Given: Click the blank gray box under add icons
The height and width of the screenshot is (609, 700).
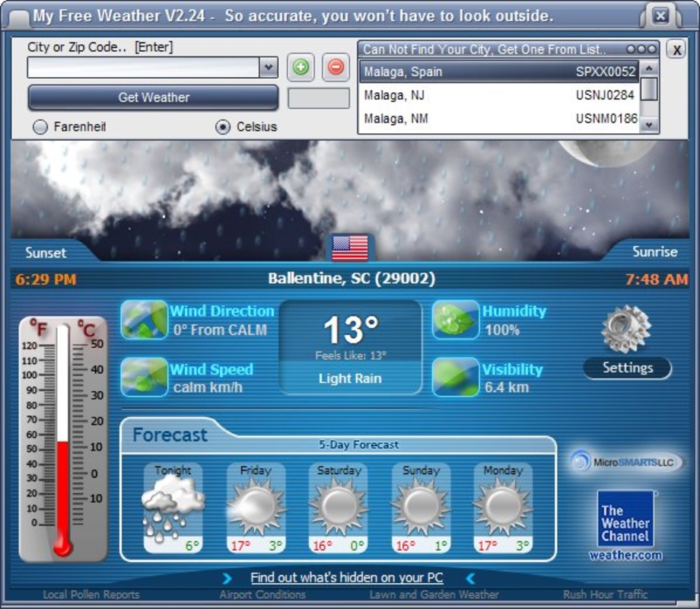Looking at the screenshot, I should tap(318, 98).
